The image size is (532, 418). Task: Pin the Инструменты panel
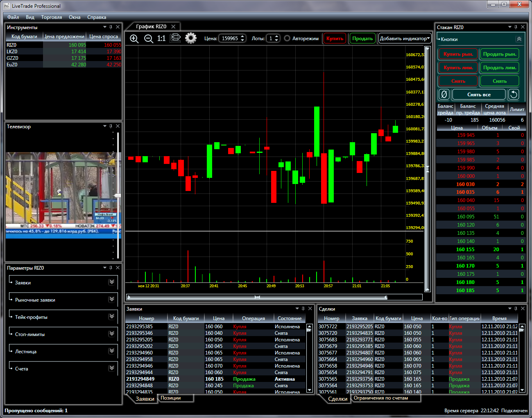(111, 27)
